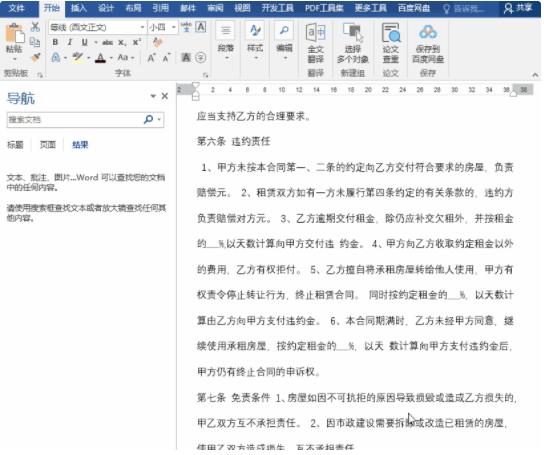Click the Text Effects glowing A icon

pyautogui.click(x=56, y=57)
